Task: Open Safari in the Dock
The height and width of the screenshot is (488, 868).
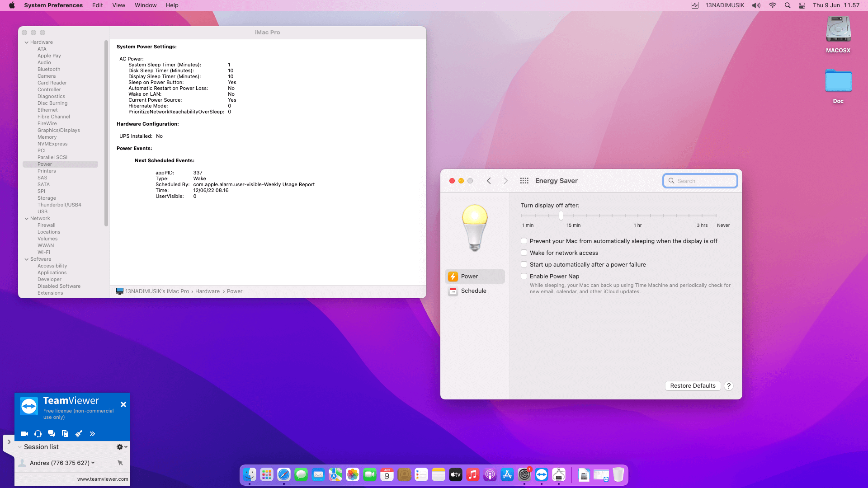Action: tap(284, 474)
